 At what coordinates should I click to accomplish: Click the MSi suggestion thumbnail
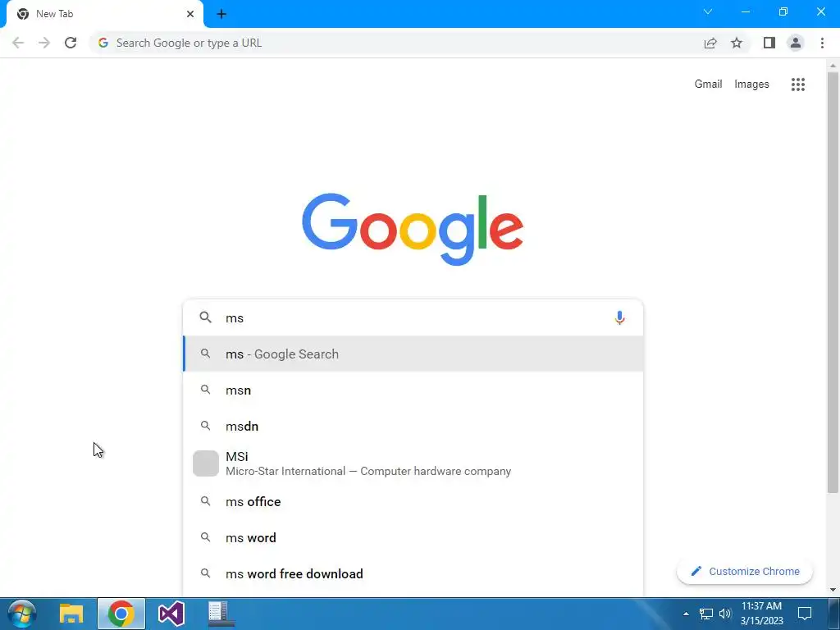(206, 463)
